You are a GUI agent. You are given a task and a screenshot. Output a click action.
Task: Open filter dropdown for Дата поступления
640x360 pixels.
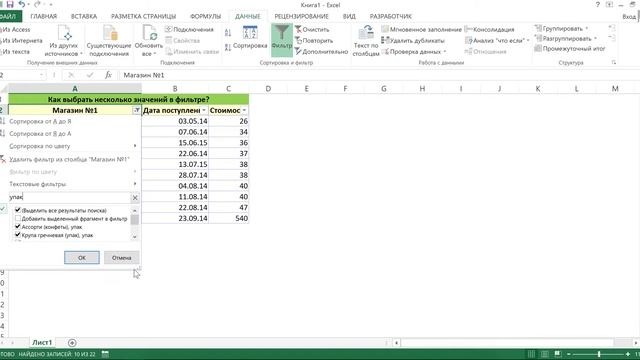tap(204, 110)
